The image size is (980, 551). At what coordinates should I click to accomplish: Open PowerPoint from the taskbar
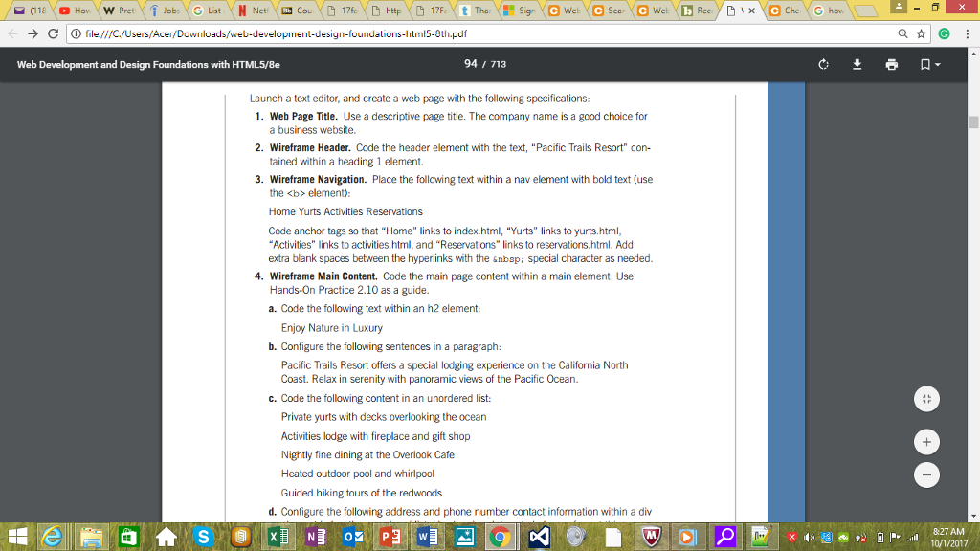click(388, 537)
